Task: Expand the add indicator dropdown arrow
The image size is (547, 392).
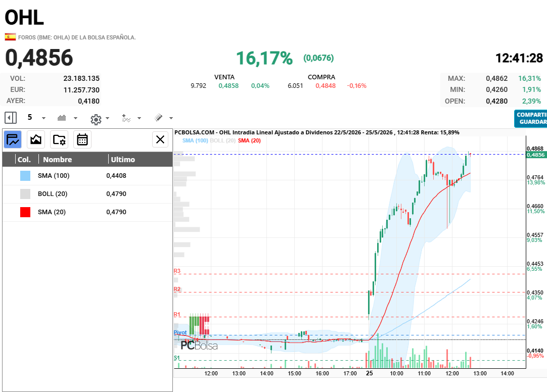Action: (139, 118)
